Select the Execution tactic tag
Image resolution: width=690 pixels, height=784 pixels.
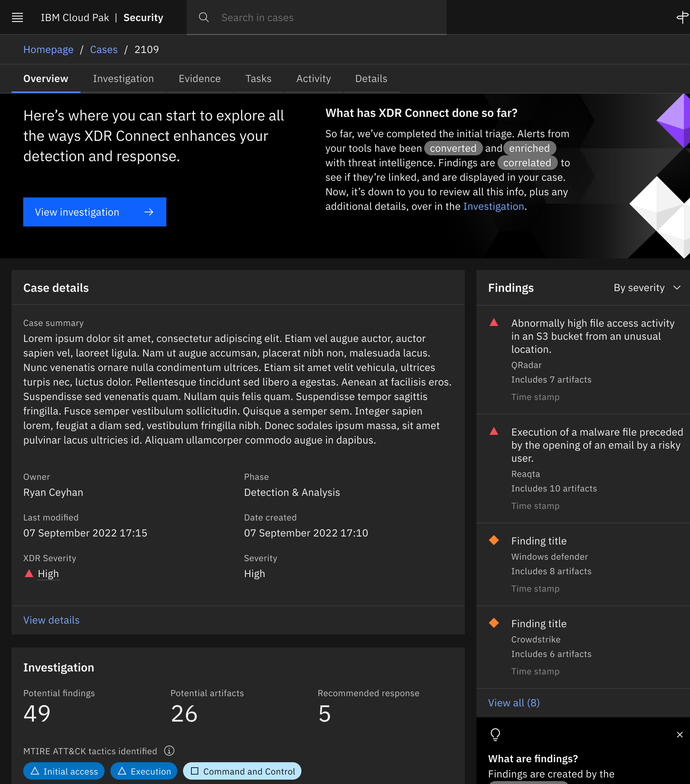(143, 771)
